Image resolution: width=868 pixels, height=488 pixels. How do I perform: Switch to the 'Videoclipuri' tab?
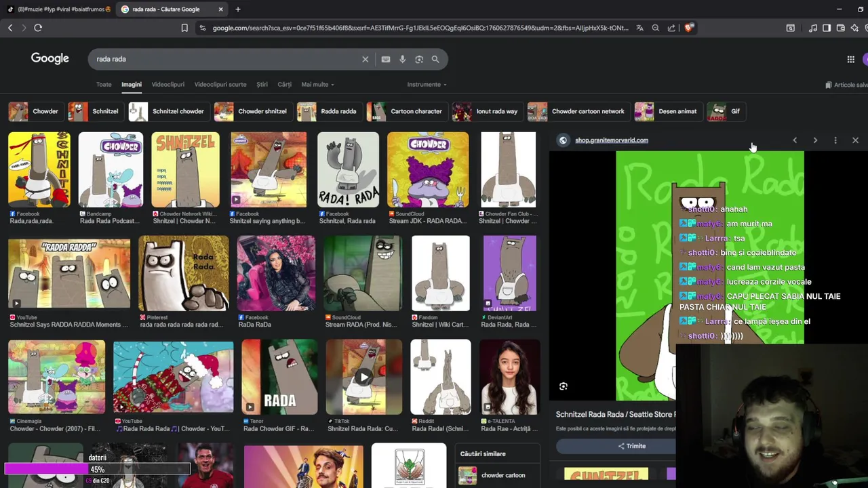[x=168, y=85]
